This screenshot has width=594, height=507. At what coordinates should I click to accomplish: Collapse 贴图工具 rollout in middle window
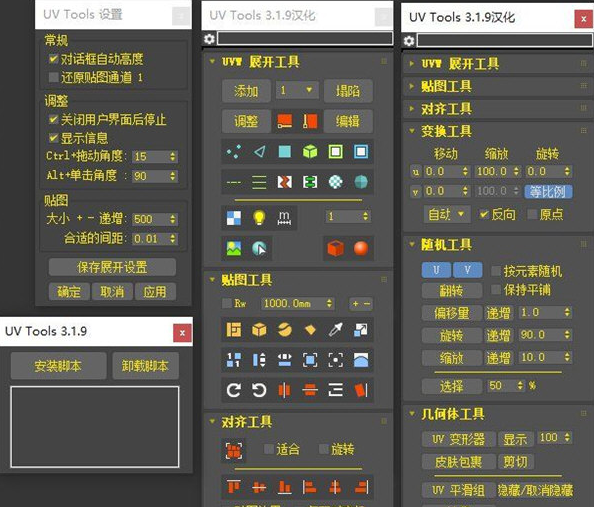click(x=212, y=280)
